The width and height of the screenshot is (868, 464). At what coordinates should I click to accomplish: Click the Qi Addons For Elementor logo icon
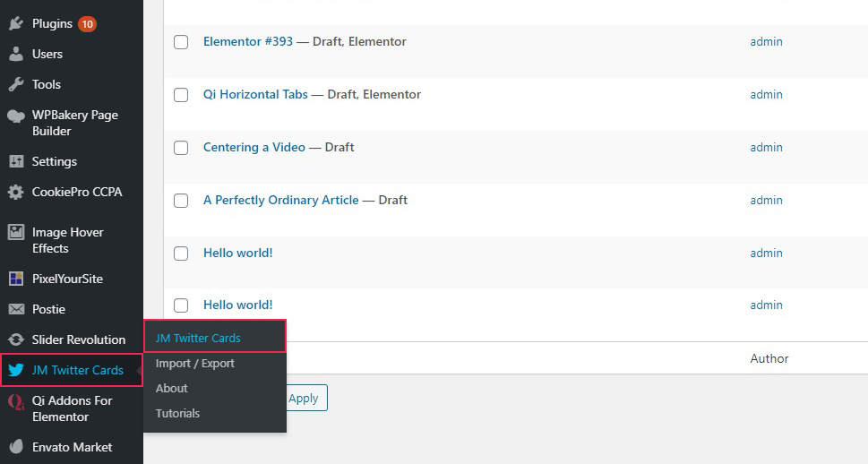[16, 402]
